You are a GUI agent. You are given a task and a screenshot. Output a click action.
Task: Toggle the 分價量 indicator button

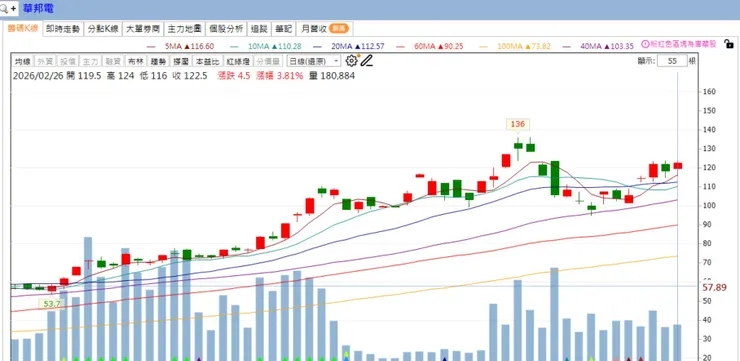coord(268,61)
